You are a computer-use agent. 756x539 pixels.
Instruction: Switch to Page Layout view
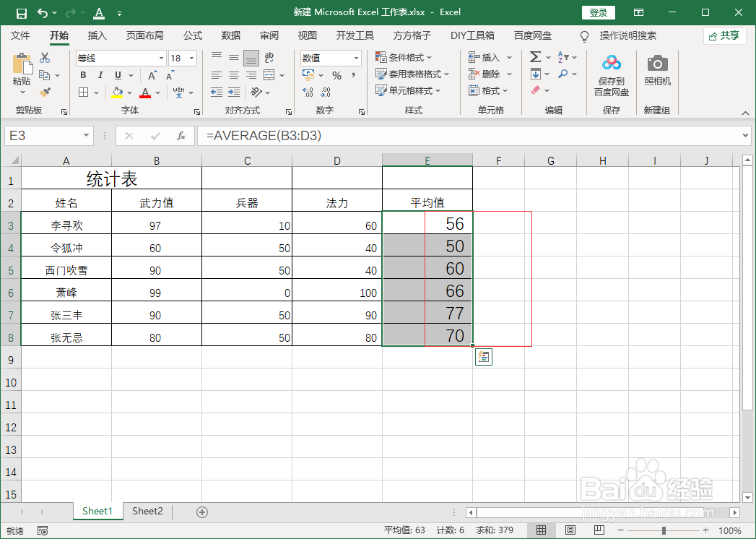[x=570, y=530]
